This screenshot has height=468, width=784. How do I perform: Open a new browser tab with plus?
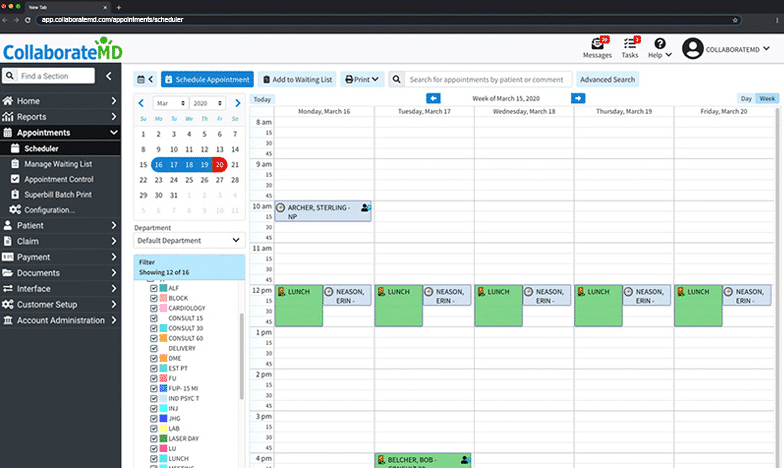[118, 8]
